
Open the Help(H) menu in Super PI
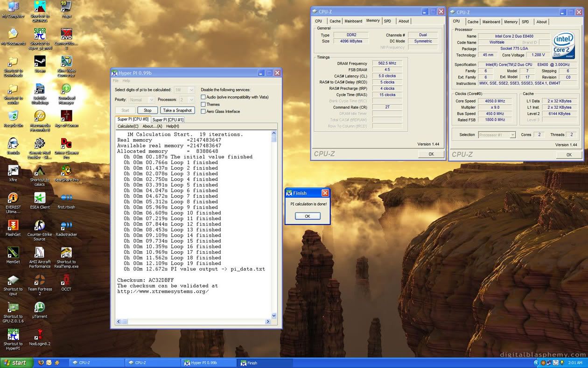point(173,126)
